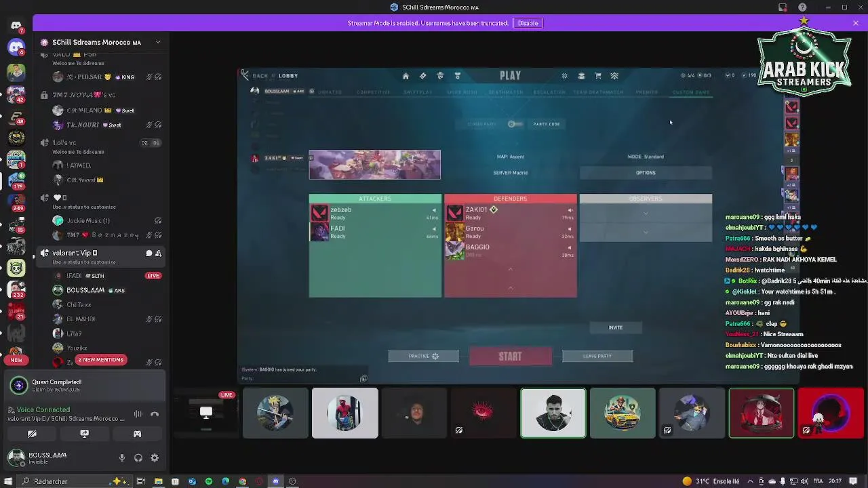Share your screen button in Discord
868x488 pixels.
pyautogui.click(x=85, y=434)
